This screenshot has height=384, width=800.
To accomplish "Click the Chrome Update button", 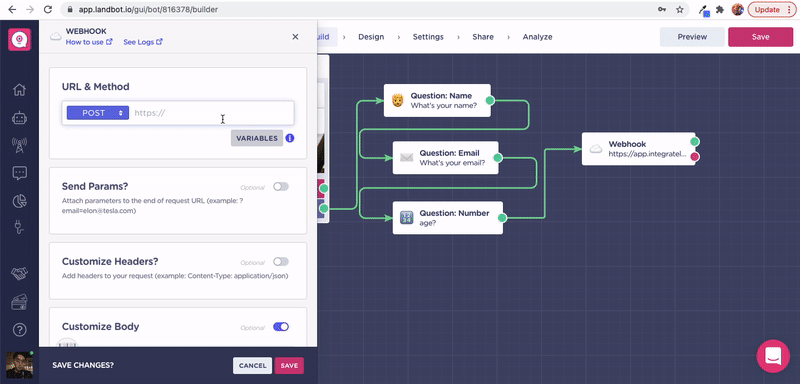I will pos(772,9).
